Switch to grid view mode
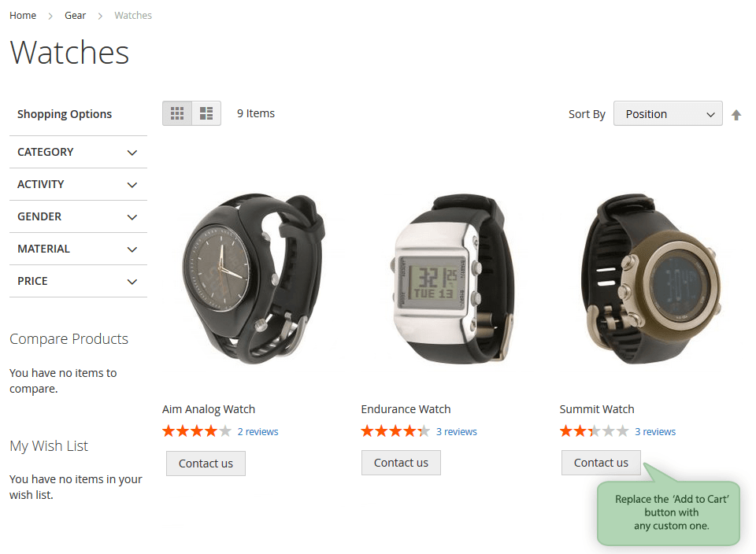Viewport: 756px width, 554px height. pos(177,113)
